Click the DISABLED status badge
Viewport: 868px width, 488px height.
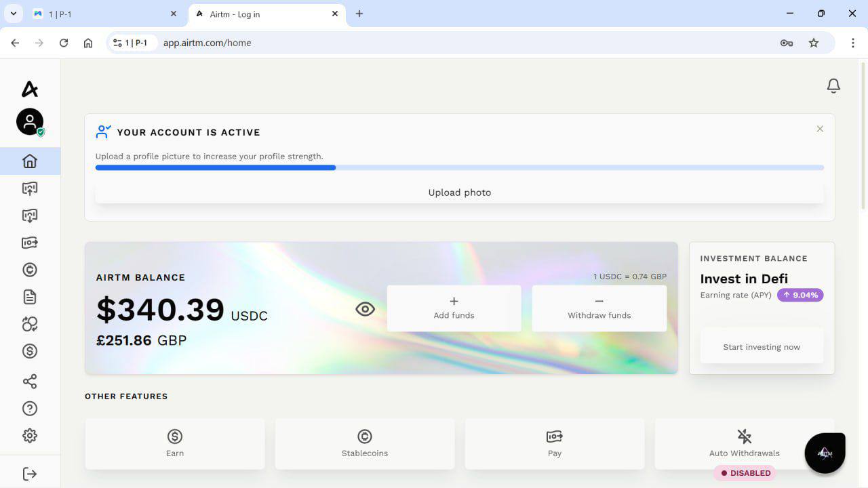click(745, 473)
